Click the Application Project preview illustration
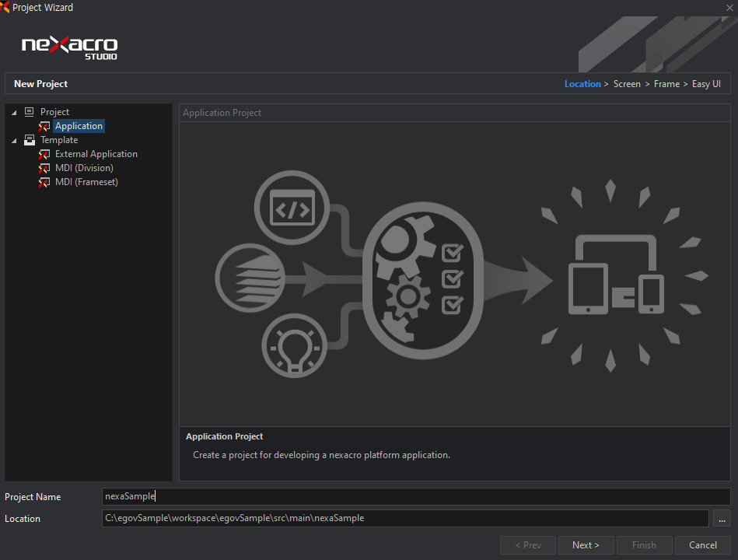This screenshot has height=560, width=738. tap(455, 274)
